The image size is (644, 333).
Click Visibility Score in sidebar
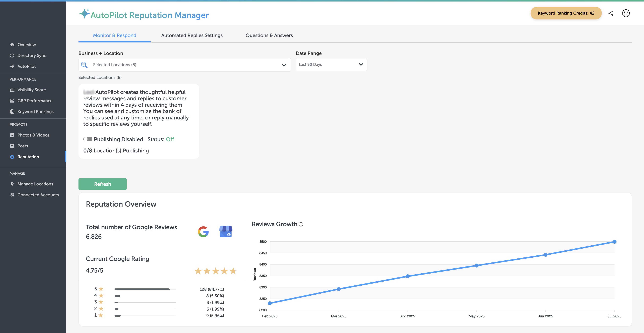32,90
